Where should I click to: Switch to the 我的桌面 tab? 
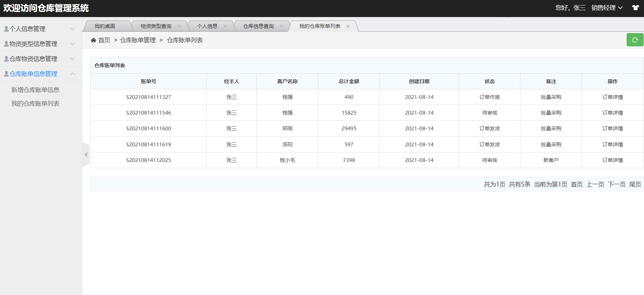pyautogui.click(x=105, y=26)
